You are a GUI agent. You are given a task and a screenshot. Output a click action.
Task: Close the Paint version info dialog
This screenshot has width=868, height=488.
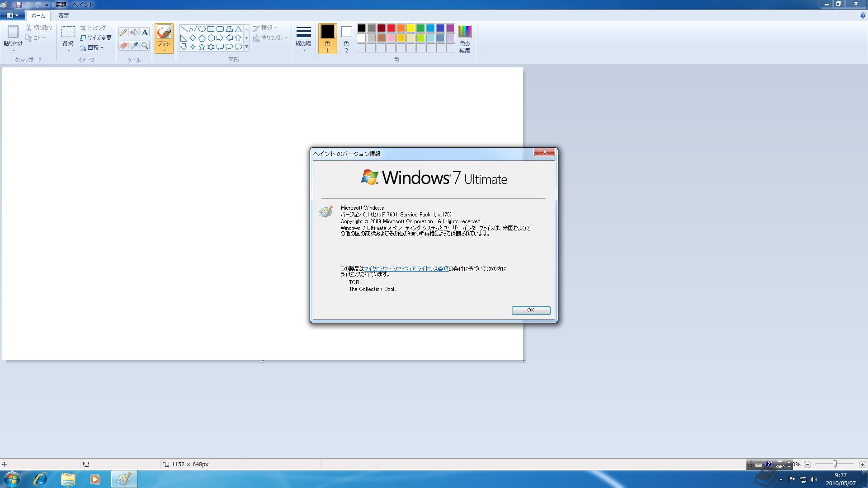[x=544, y=152]
